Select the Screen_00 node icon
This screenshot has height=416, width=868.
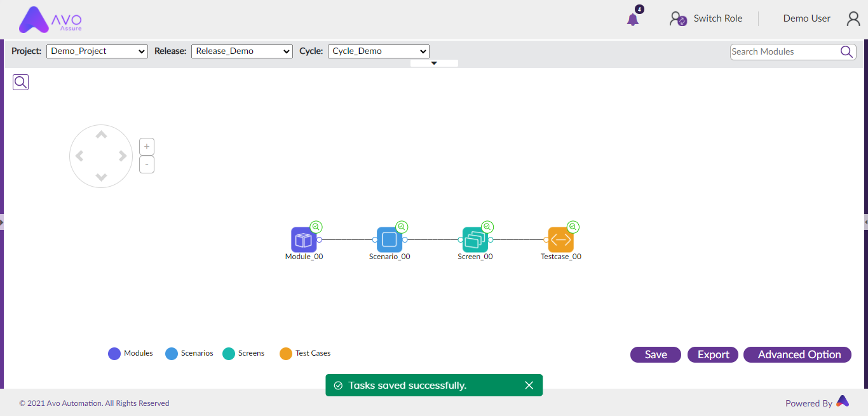pos(475,239)
